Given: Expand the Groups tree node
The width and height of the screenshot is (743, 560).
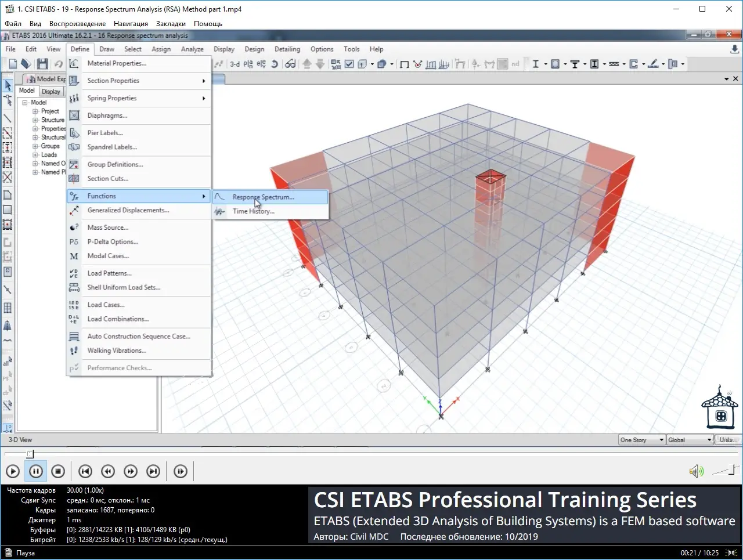Looking at the screenshot, I should tap(35, 146).
